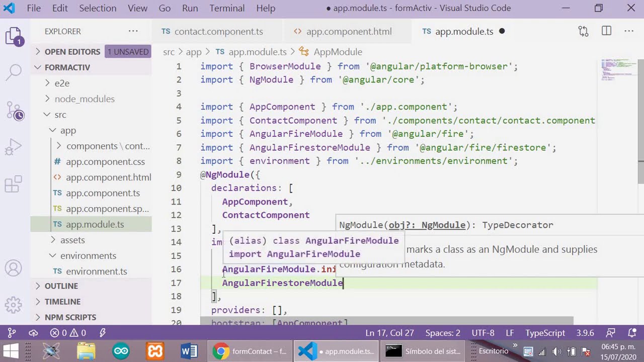Click TypeScript version 3.9.6 in status bar
Screen dimensions: 644x362
[x=585, y=333]
